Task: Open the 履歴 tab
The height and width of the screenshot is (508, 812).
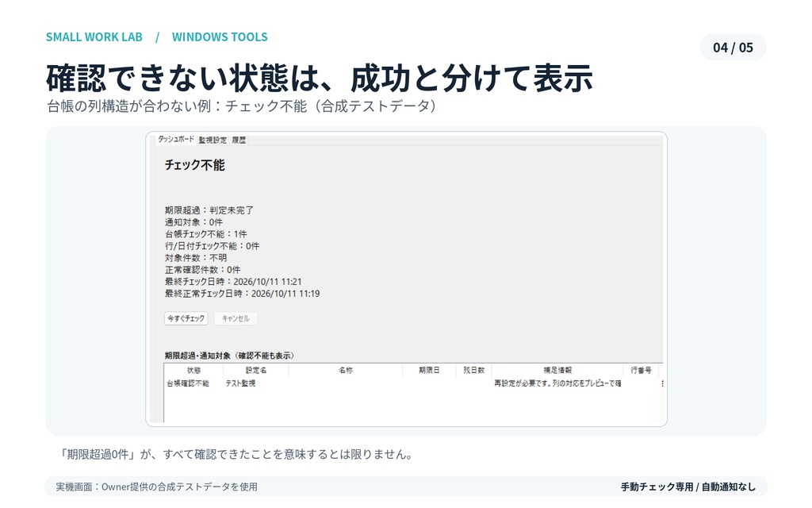Action: click(x=239, y=140)
